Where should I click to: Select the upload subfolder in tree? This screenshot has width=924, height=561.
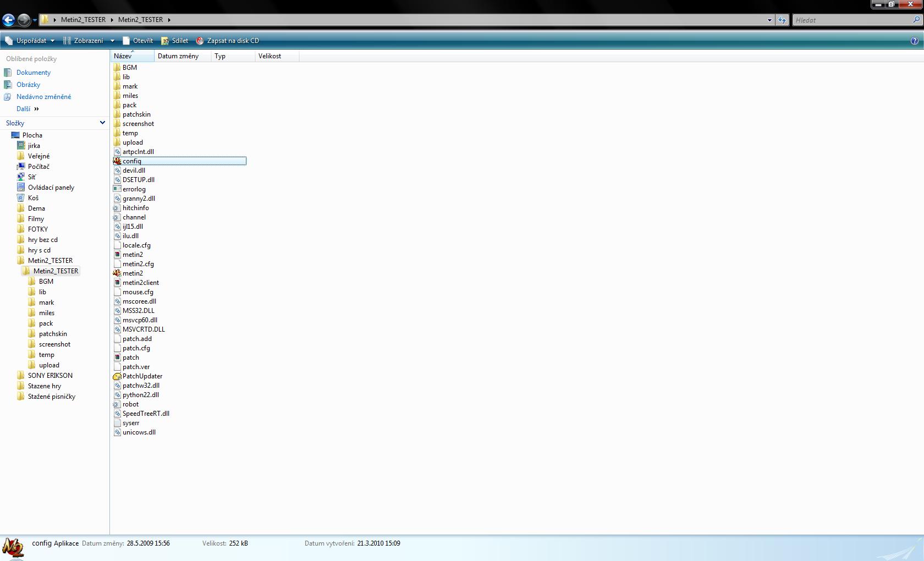[x=50, y=365]
